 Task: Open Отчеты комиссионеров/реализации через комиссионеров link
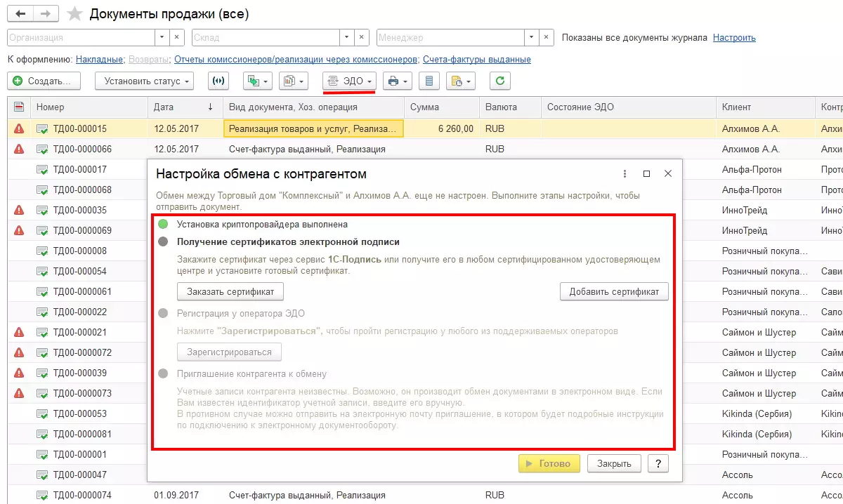point(296,60)
